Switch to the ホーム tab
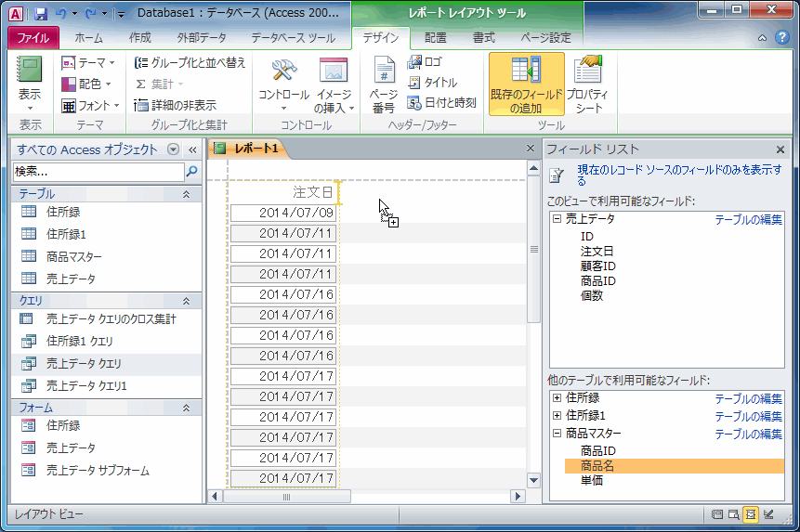The width and height of the screenshot is (800, 532). click(89, 38)
